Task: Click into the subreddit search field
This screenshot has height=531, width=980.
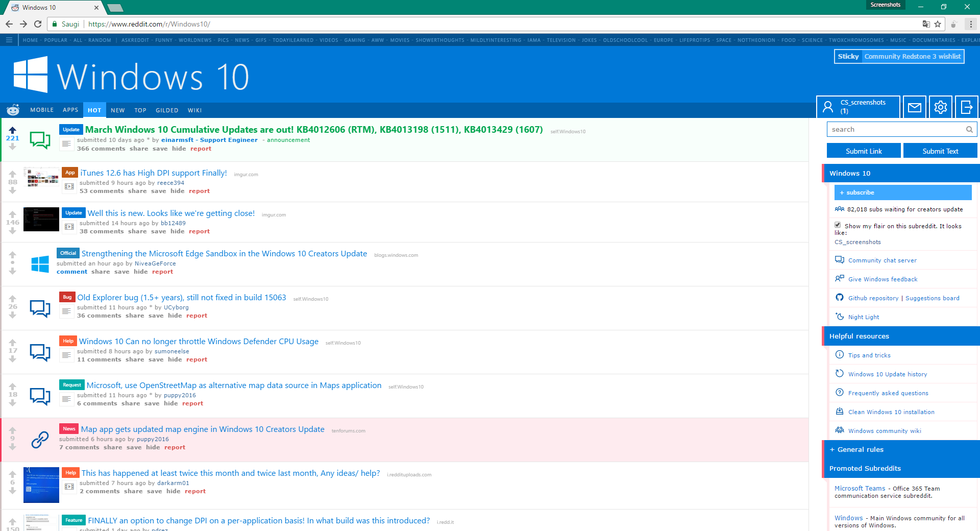Action: point(896,130)
